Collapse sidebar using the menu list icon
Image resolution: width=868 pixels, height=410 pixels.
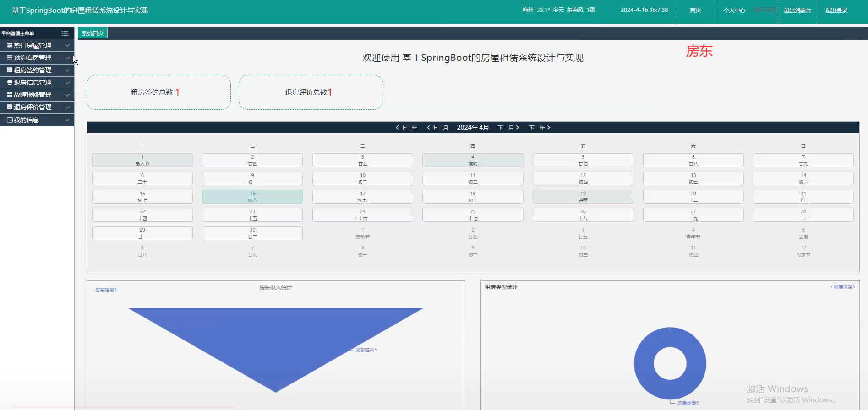[x=65, y=33]
